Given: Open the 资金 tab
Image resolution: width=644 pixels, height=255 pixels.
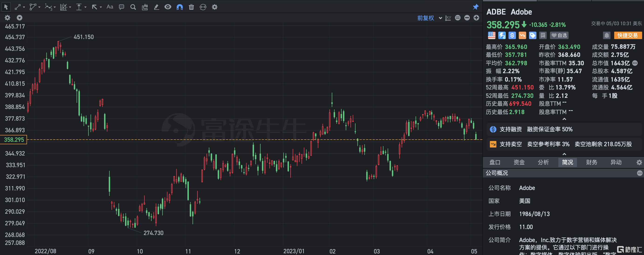Looking at the screenshot, I should 519,162.
